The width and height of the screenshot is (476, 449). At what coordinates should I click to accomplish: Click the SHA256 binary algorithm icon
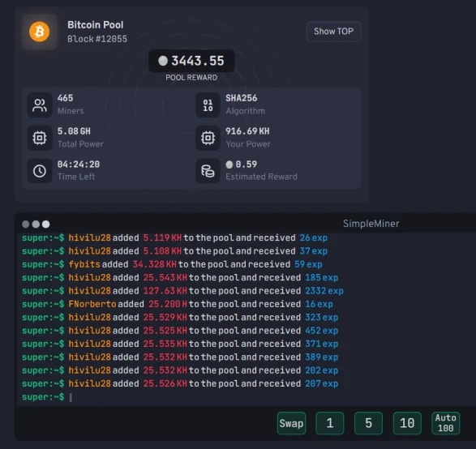208,105
